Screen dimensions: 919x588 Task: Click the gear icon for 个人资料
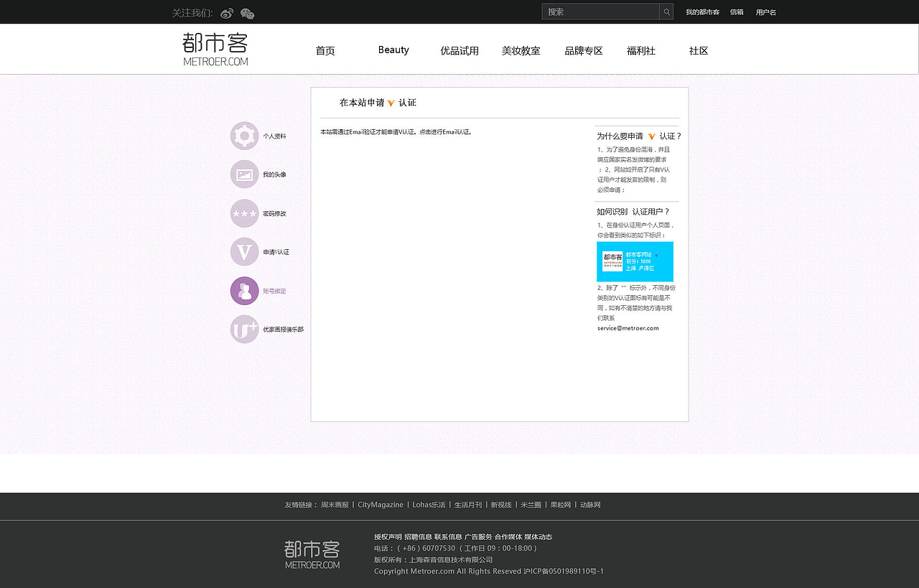245,136
